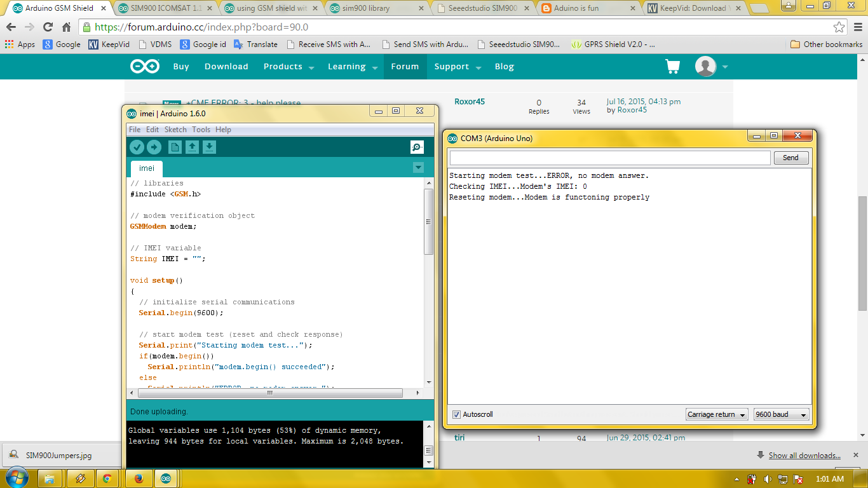Open the Carriage return line-ending dropdown

point(717,414)
